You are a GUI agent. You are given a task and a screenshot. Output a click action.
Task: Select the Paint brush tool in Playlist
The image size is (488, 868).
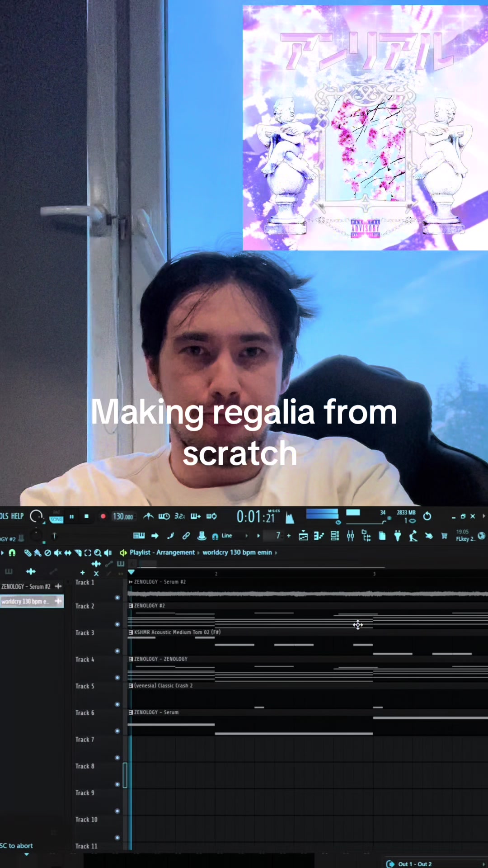coord(38,552)
